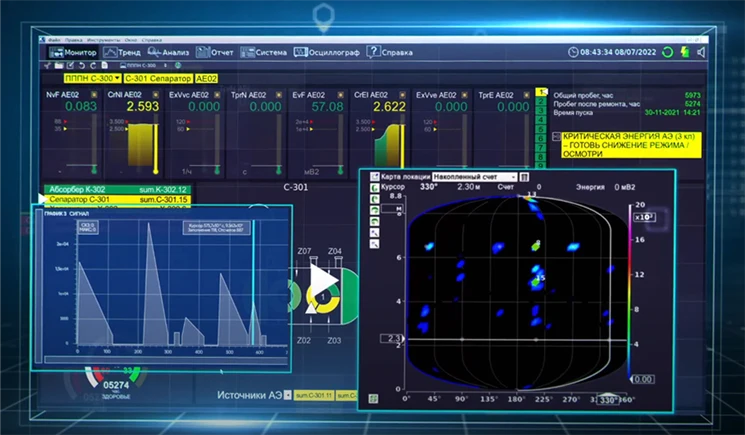Open the Система section
This screenshot has width=745, height=435.
pos(264,52)
